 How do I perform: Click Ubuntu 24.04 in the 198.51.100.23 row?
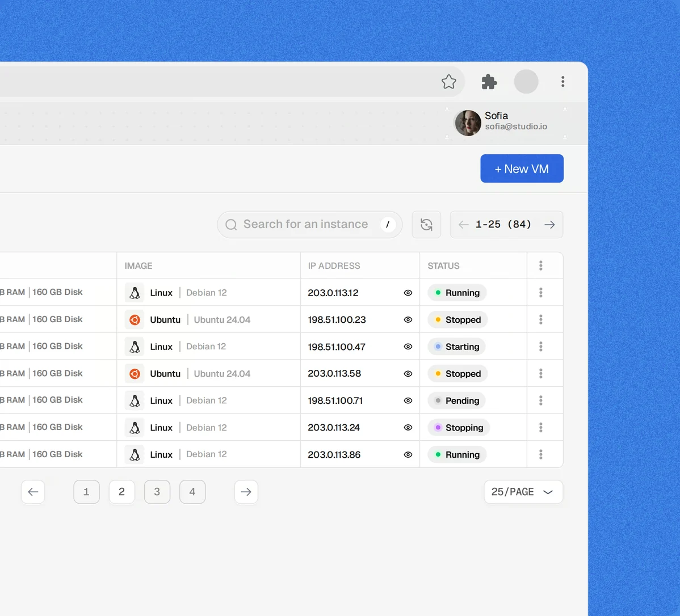tap(222, 320)
